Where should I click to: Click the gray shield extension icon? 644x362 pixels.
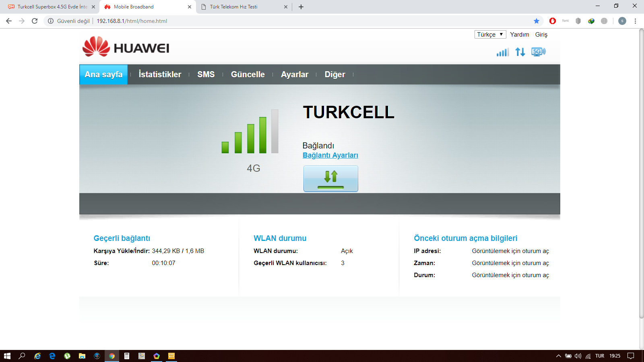(578, 21)
